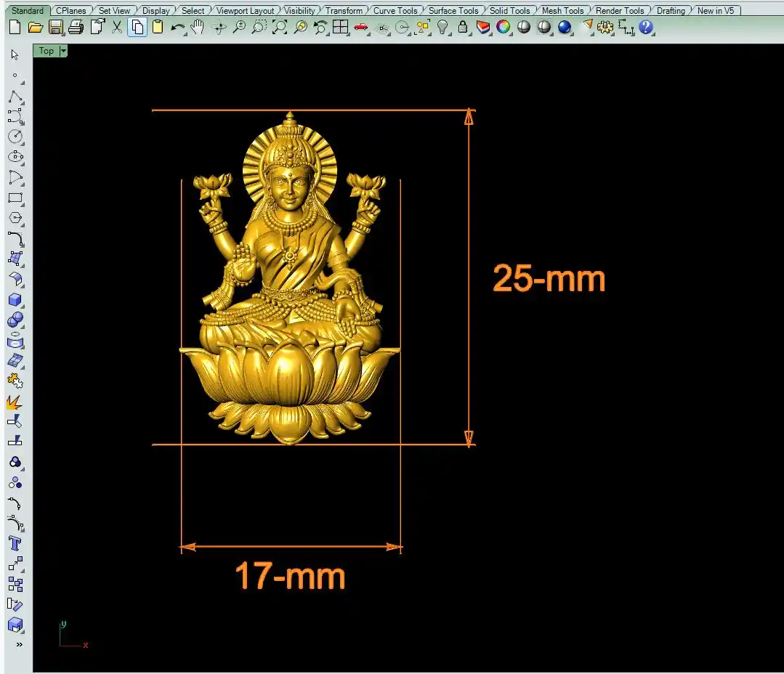Toggle the four-viewport layout icon
784x674 pixels.
click(x=341, y=28)
